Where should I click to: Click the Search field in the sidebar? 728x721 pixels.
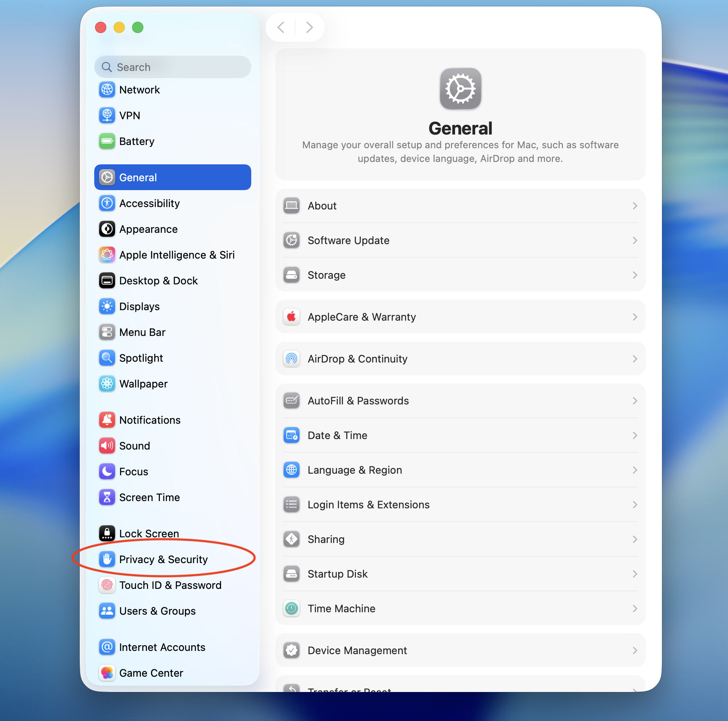(x=173, y=67)
